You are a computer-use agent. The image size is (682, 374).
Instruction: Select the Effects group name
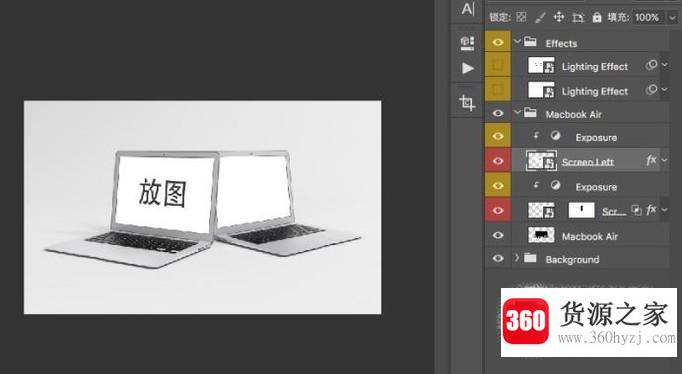(x=561, y=43)
